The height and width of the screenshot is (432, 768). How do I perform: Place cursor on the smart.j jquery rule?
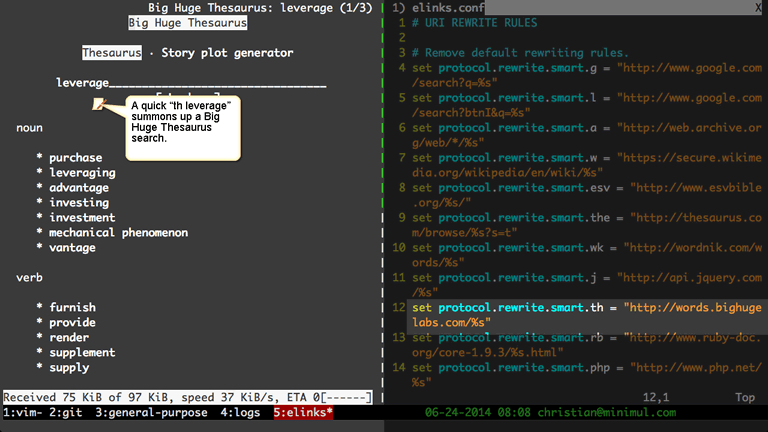(587, 285)
